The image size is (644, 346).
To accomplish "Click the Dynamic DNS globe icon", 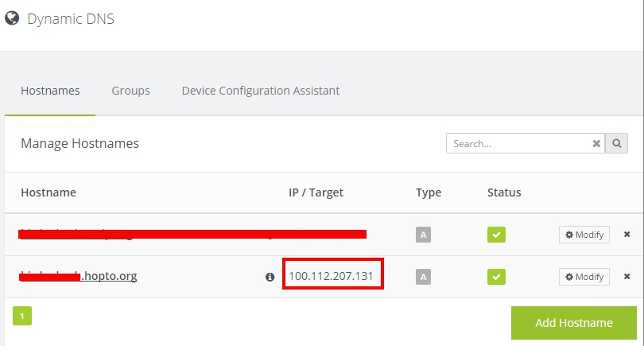I will point(12,18).
